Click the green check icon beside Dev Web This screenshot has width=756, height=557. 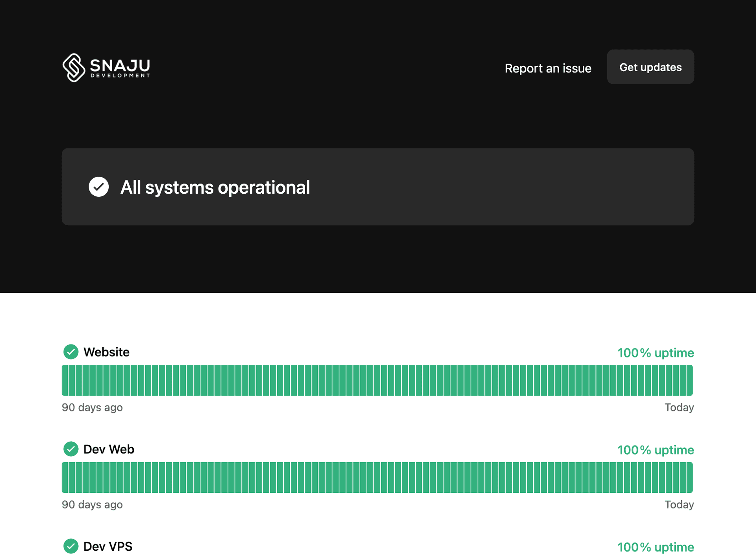point(71,449)
